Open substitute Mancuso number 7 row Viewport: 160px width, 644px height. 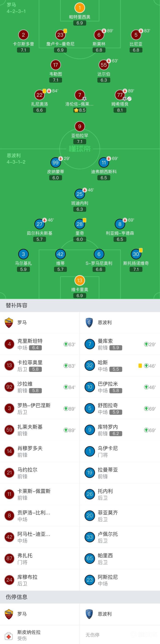tap(120, 344)
